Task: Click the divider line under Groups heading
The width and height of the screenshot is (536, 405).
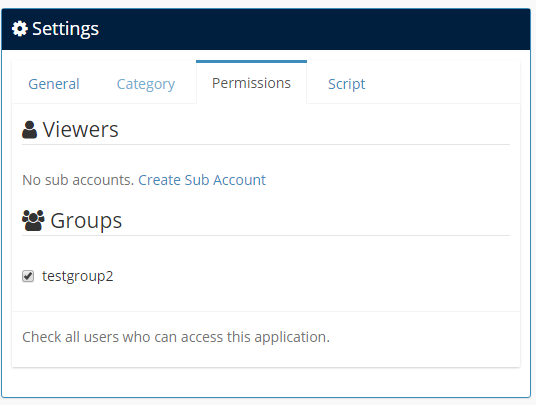Action: [x=266, y=235]
